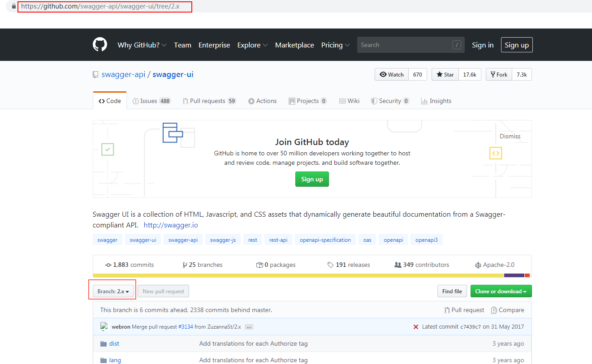
Task: Open the swagger-api owner link
Action: coord(124,74)
